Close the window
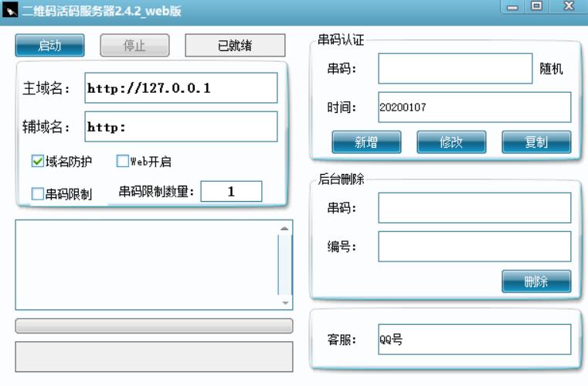Screen dimensions: 588x386 click(x=569, y=6)
